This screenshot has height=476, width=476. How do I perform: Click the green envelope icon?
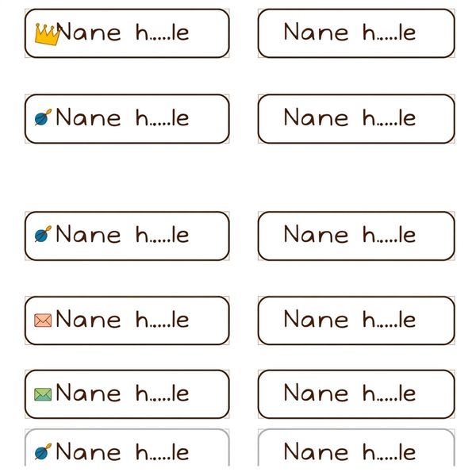click(x=43, y=393)
